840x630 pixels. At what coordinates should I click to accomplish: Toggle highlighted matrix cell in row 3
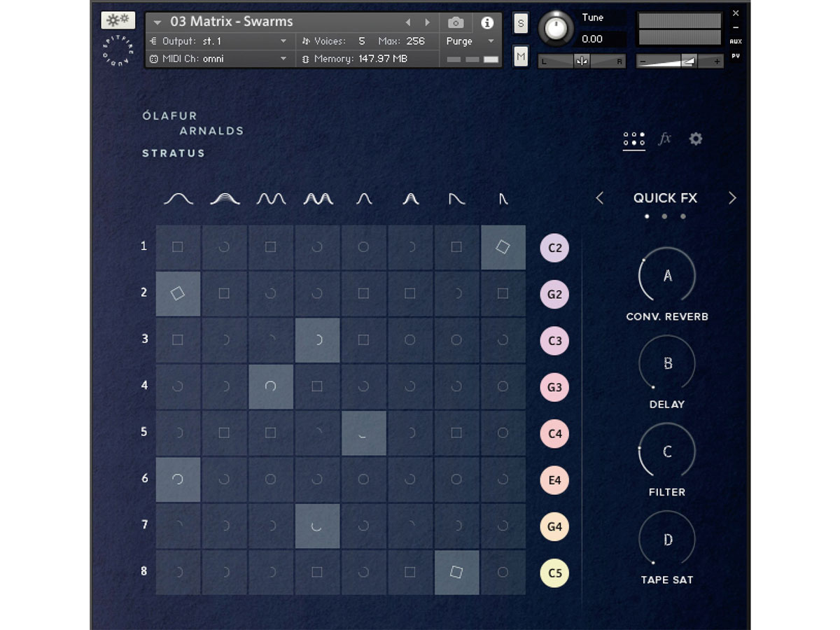point(317,340)
